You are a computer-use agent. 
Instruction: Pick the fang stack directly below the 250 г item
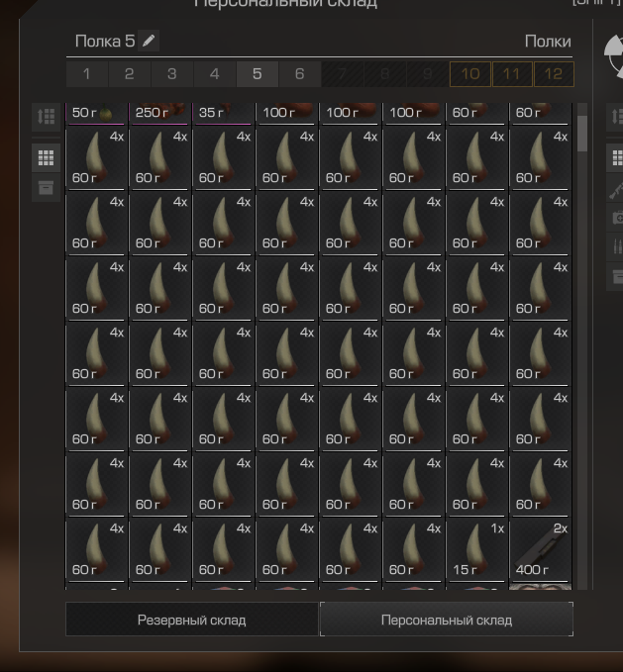click(159, 158)
